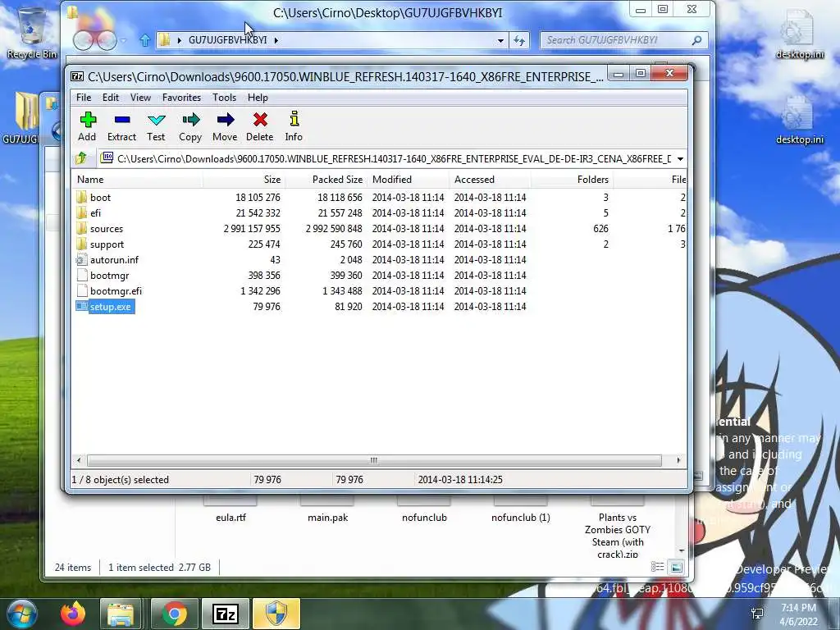The height and width of the screenshot is (630, 840).
Task: Sort by the Modified column header
Action: pos(408,180)
